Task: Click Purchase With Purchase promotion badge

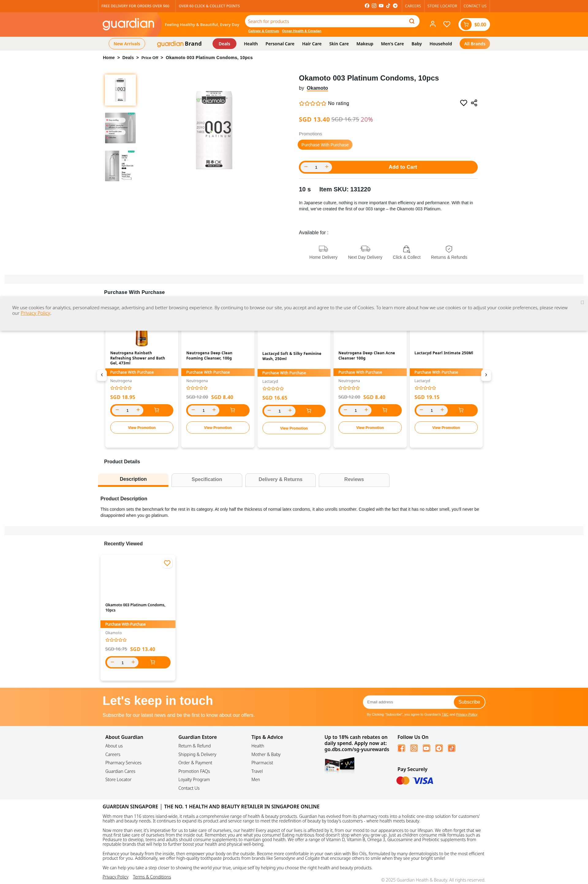Action: click(325, 145)
